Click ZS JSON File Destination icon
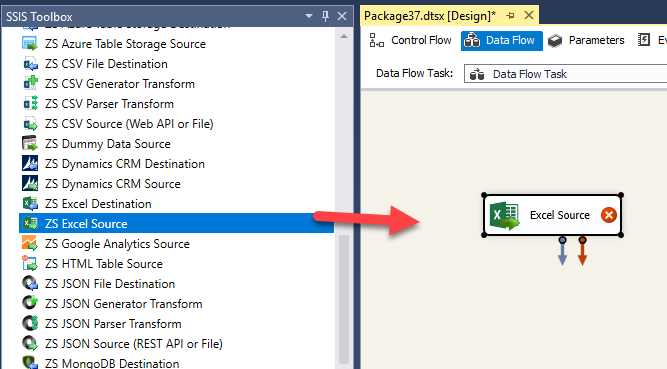Image resolution: width=667 pixels, height=369 pixels. tap(30, 284)
